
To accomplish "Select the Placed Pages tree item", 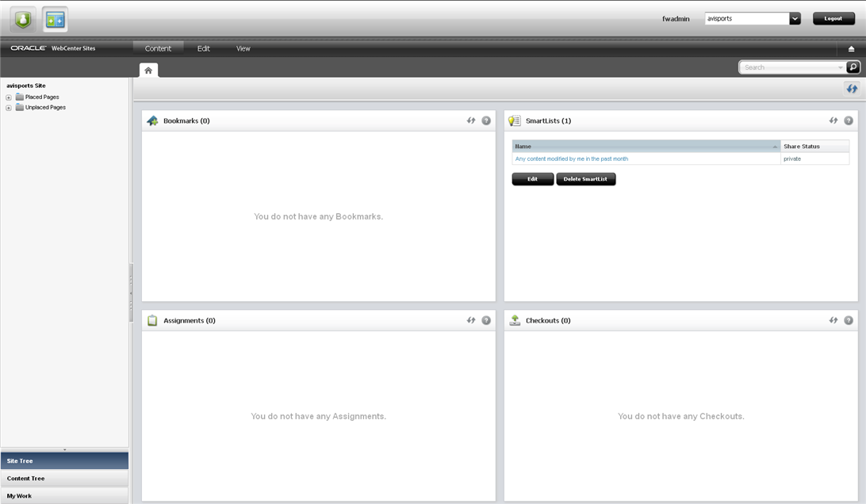I will (x=42, y=97).
